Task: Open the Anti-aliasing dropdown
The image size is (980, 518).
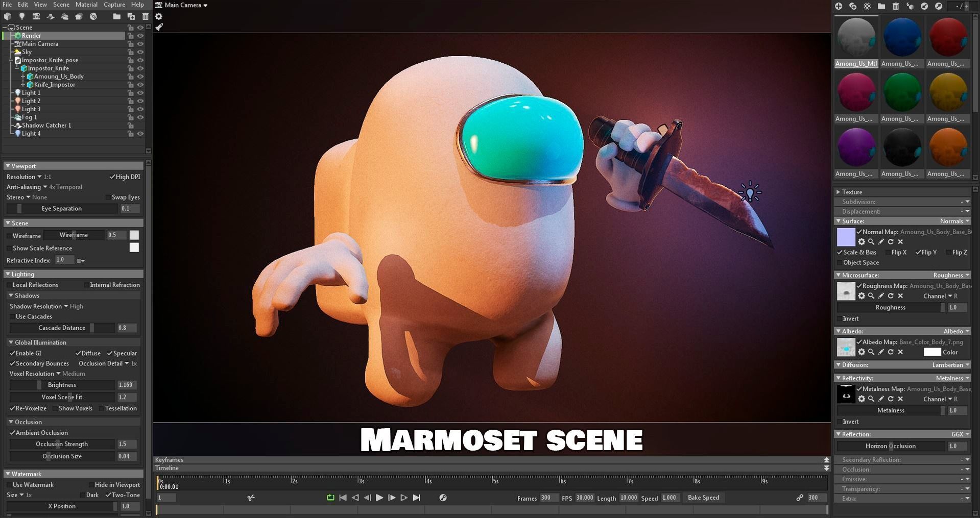Action: point(27,187)
